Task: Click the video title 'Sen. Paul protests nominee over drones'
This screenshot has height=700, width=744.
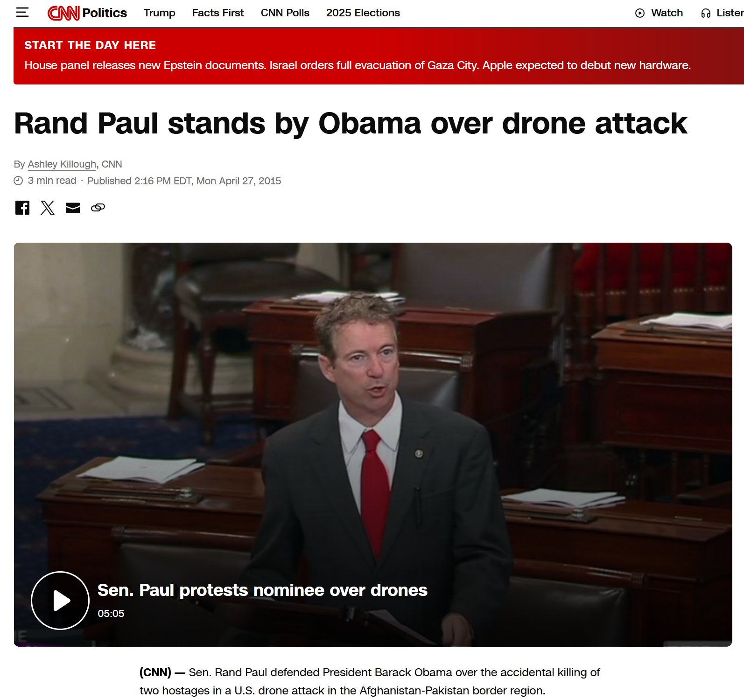Action: pyautogui.click(x=262, y=590)
